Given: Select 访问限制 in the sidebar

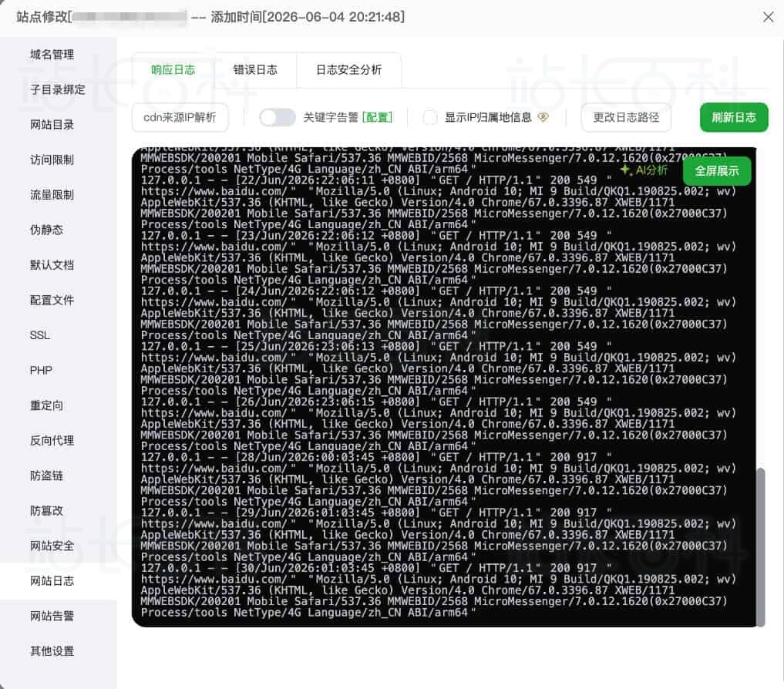Looking at the screenshot, I should pyautogui.click(x=52, y=160).
